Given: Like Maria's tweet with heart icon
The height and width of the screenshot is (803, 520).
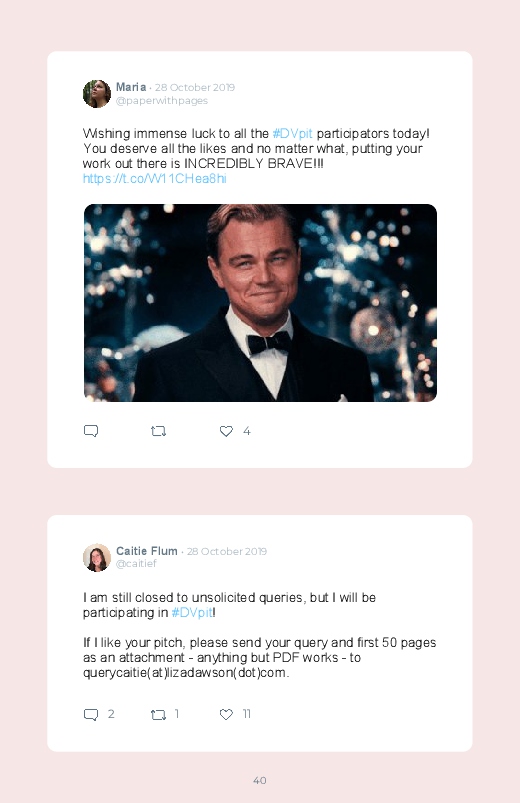Looking at the screenshot, I should 226,431.
